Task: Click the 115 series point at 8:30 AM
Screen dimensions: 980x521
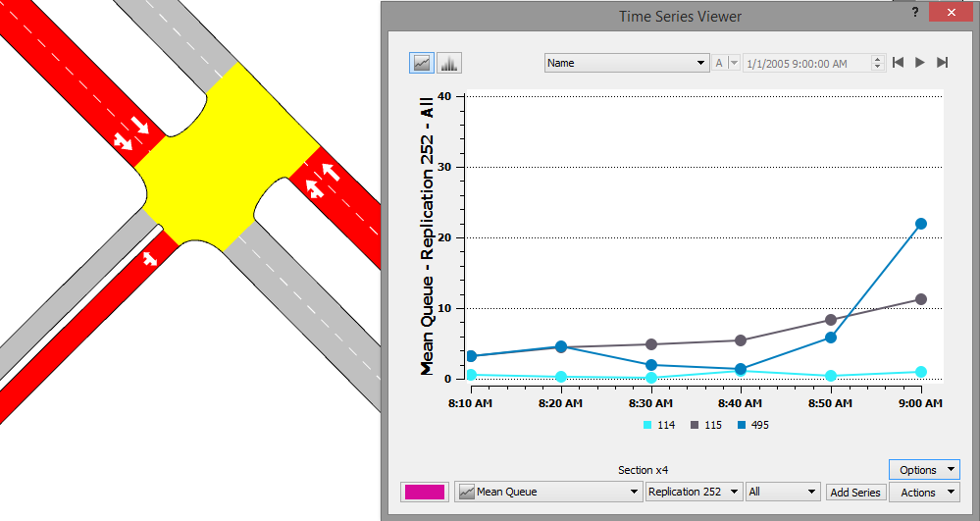Action: tap(650, 344)
